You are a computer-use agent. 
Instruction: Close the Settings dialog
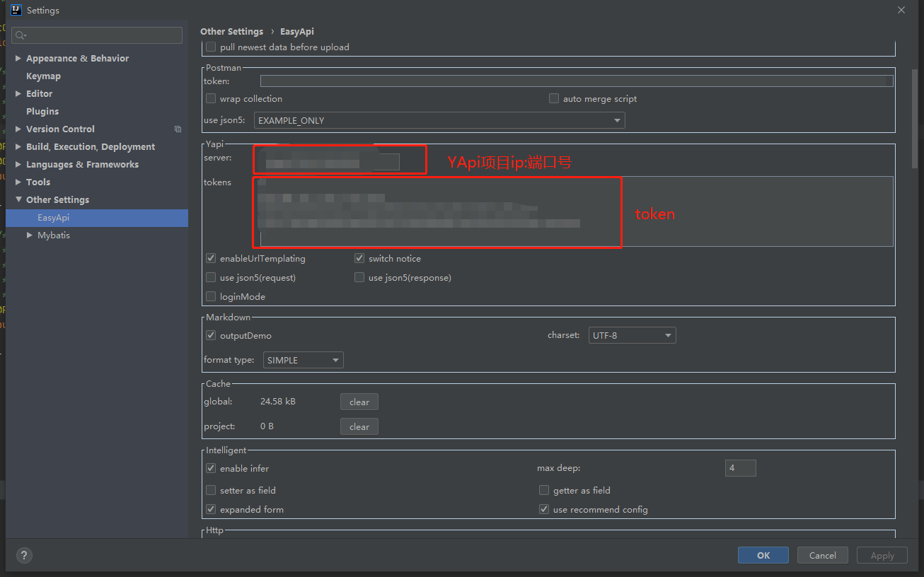pyautogui.click(x=901, y=10)
